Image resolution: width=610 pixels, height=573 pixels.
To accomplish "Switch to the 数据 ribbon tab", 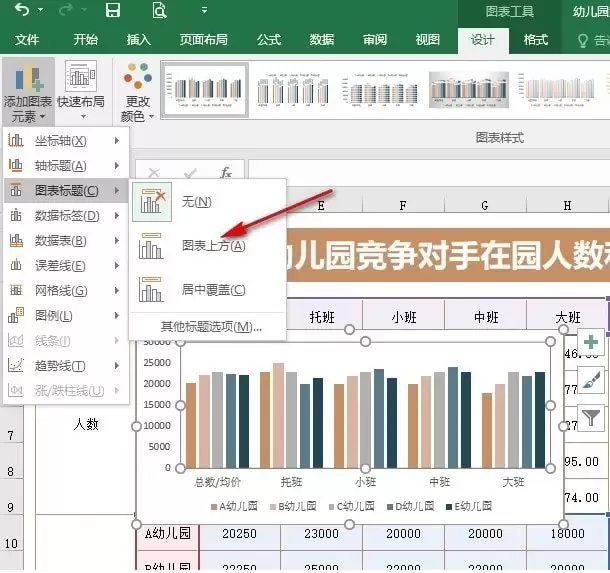I will click(x=322, y=39).
